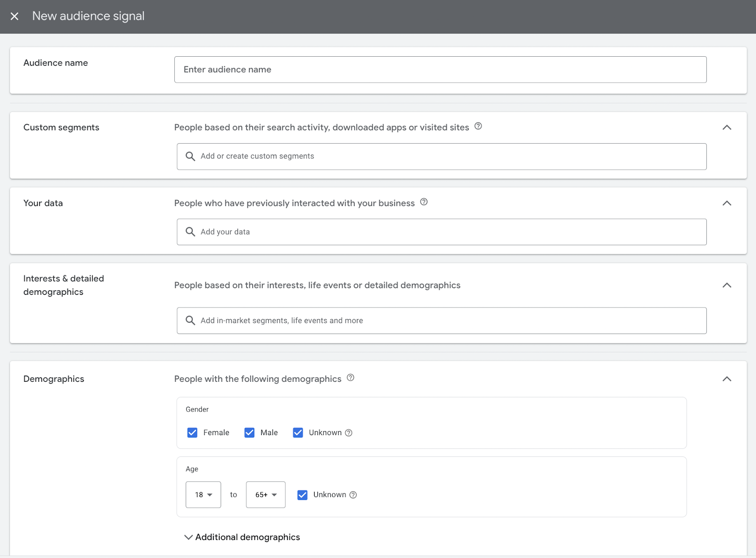The height and width of the screenshot is (558, 756).
Task: Click help icon beside Your data description
Action: [x=424, y=202]
